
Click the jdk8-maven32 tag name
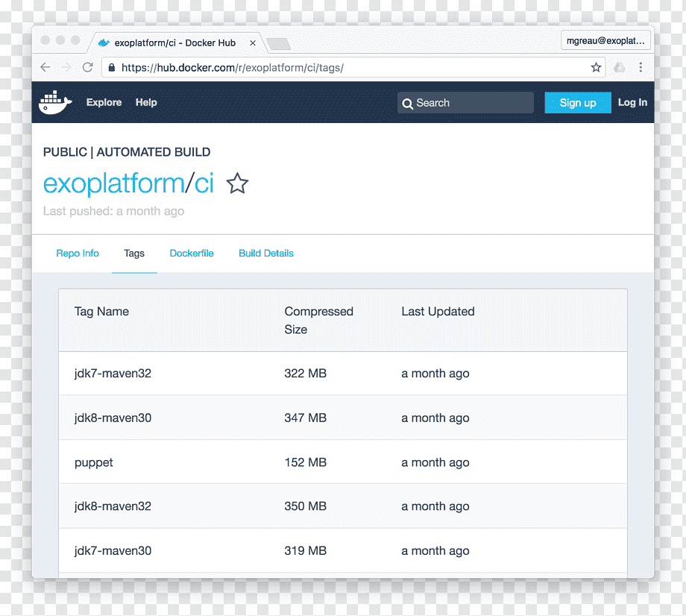(x=113, y=506)
